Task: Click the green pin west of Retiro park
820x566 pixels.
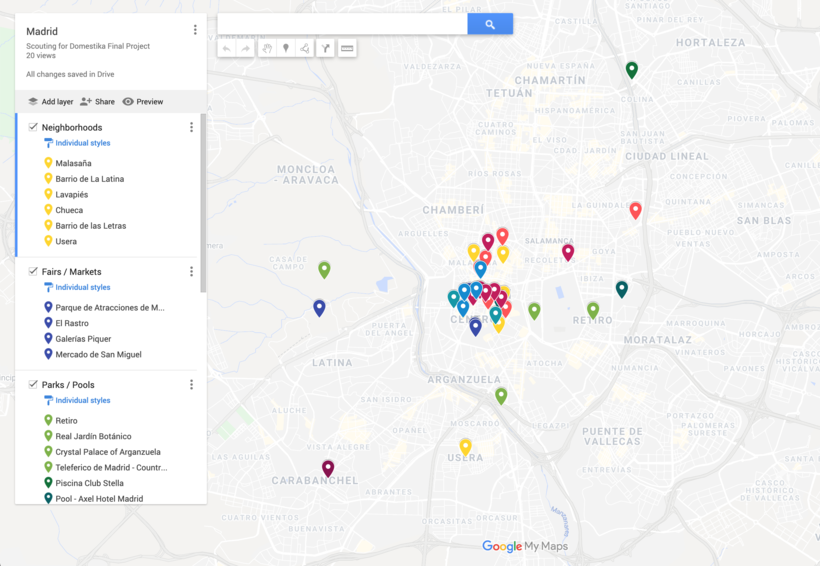Action: click(534, 311)
